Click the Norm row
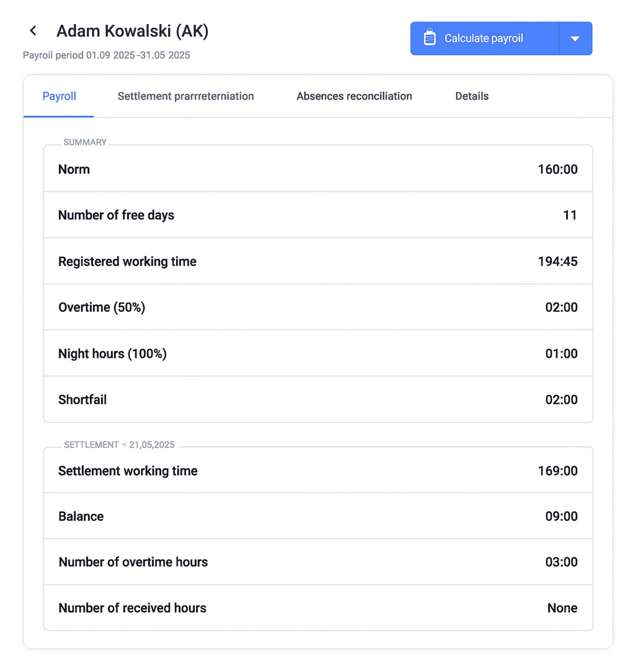Viewport: 633px width, 672px height. (318, 169)
